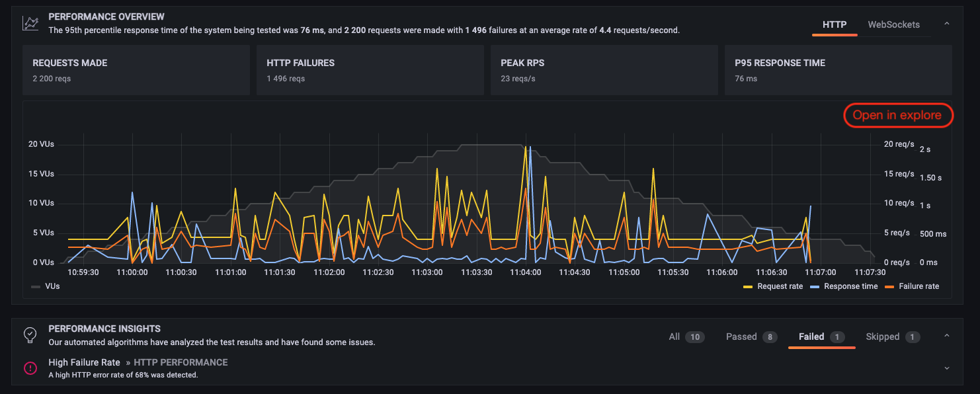980x394 pixels.
Task: Click the Open in explore button
Action: [x=898, y=115]
